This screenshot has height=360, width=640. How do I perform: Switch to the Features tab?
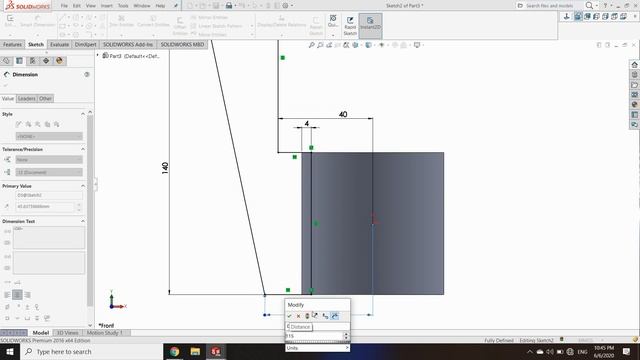tap(12, 44)
